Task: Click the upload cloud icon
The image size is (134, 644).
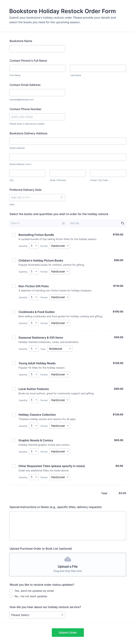Action: [68, 559]
